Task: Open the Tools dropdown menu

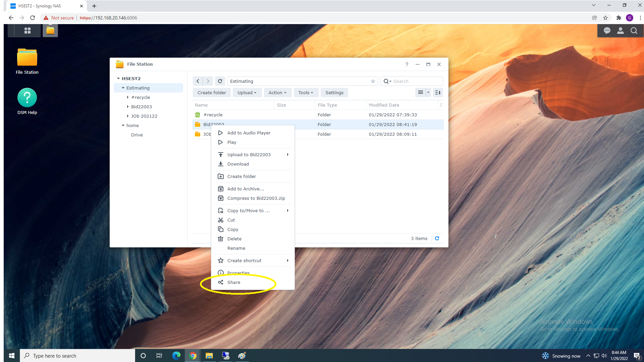Action: tap(305, 93)
